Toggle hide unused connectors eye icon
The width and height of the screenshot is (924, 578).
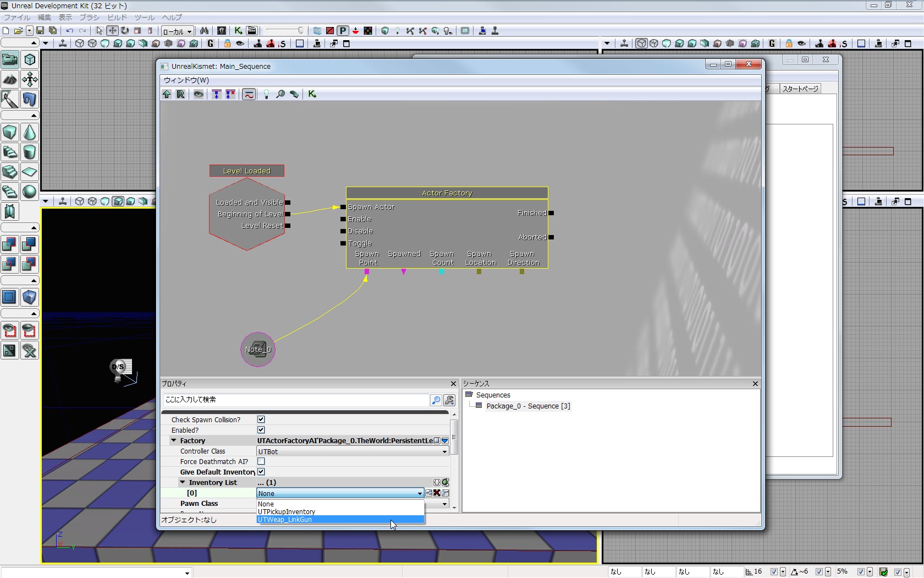[199, 94]
